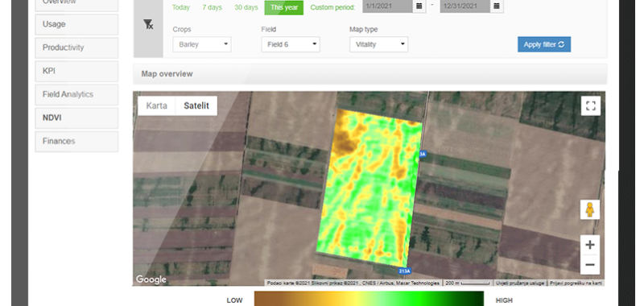Image resolution: width=644 pixels, height=306 pixels.
Task: Switch map to Karta view
Action: click(x=157, y=105)
